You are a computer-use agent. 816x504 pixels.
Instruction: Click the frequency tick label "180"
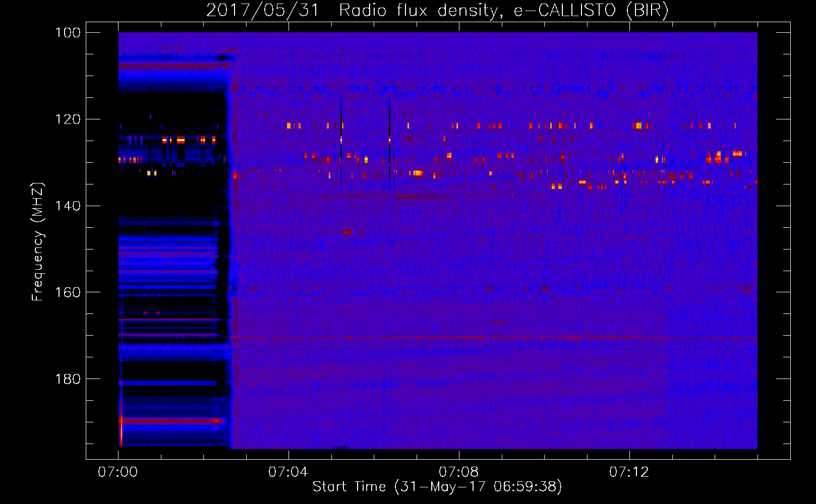pos(68,379)
